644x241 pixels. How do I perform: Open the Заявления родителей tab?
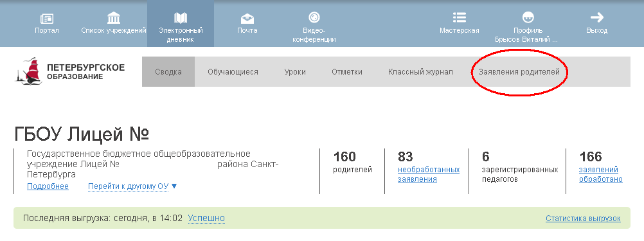[x=519, y=72]
